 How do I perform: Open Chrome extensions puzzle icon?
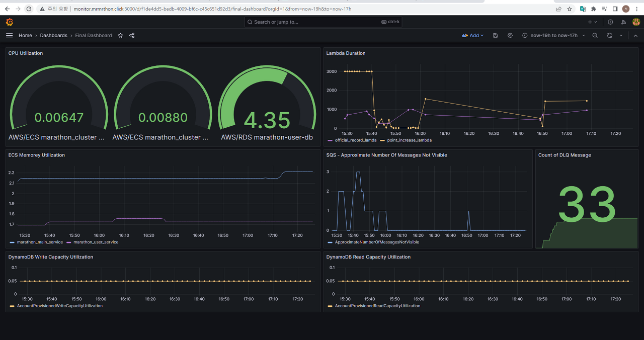[x=594, y=9]
